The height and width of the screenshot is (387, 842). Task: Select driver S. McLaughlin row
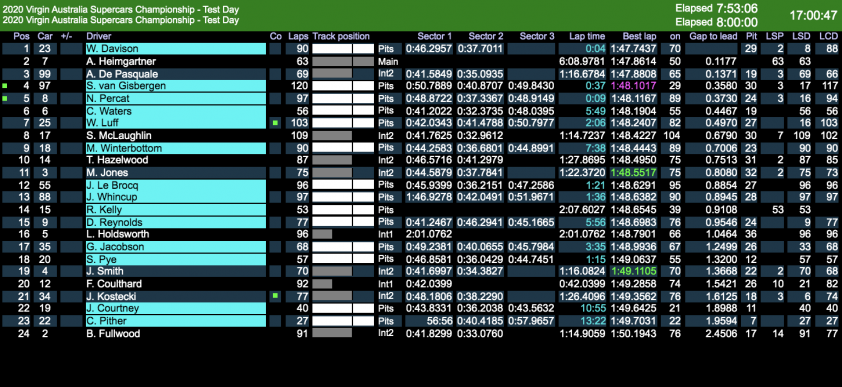point(420,136)
